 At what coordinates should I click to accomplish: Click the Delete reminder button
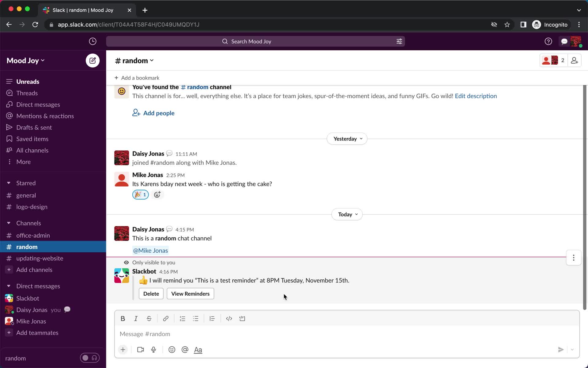[x=151, y=293]
